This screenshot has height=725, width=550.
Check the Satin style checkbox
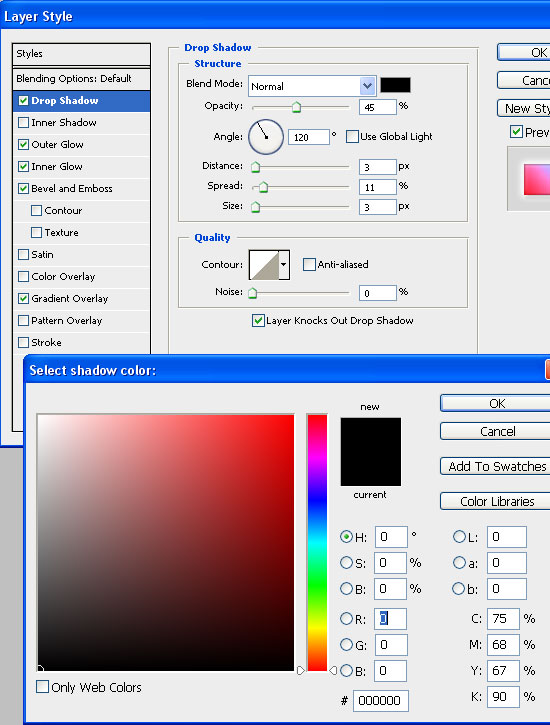click(24, 255)
